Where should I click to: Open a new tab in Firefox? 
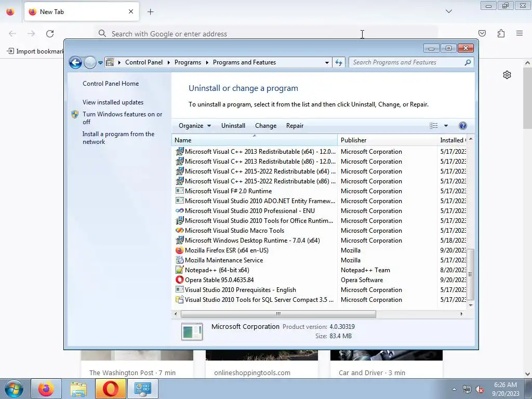pyautogui.click(x=150, y=11)
